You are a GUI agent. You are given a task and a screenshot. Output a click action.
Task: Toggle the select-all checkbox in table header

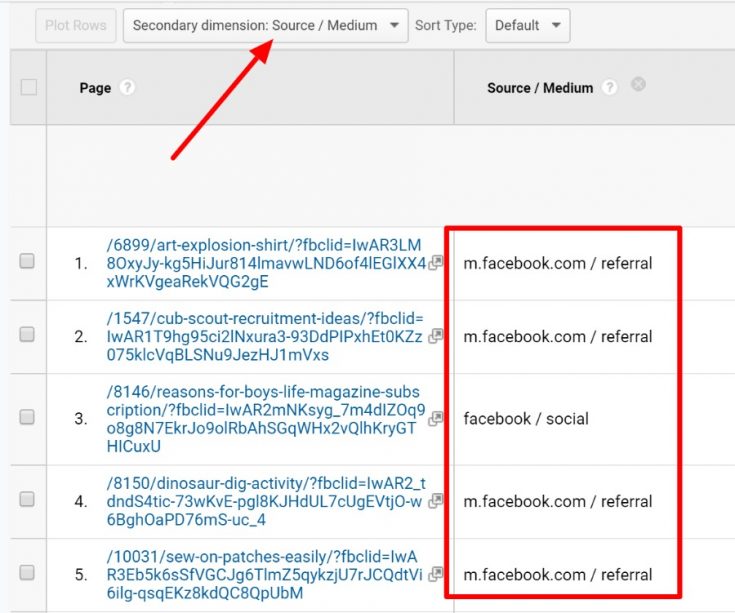click(29, 87)
